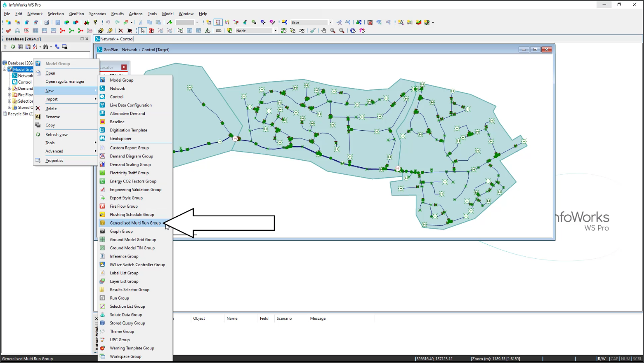Image resolution: width=644 pixels, height=363 pixels.
Task: Open the Actions menu
Action: tap(135, 14)
